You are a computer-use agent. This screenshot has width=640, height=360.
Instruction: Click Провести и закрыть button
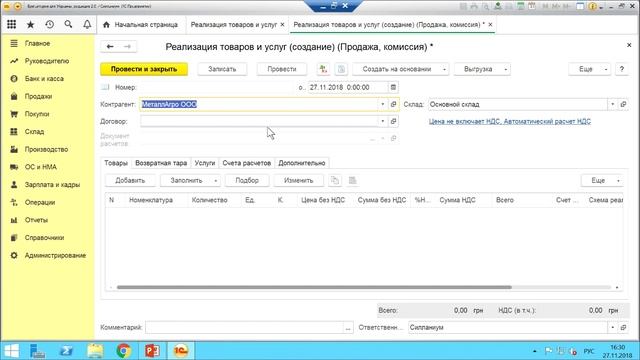click(144, 69)
